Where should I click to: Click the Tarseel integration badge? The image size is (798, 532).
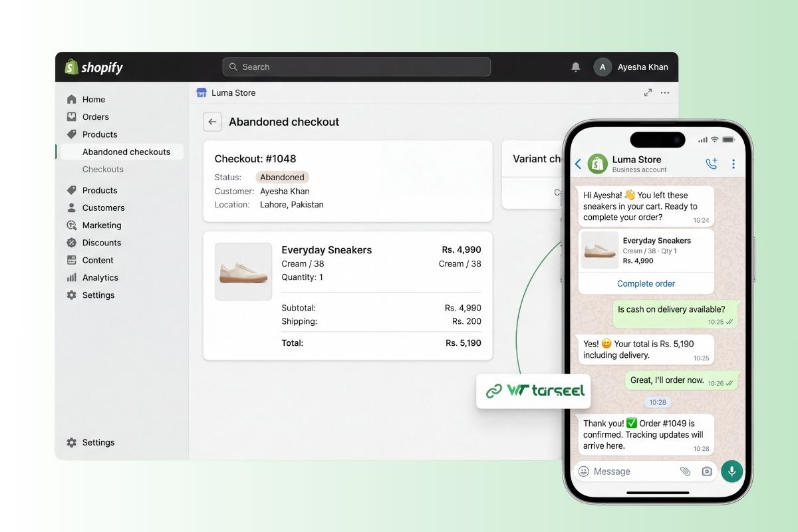[x=534, y=390]
